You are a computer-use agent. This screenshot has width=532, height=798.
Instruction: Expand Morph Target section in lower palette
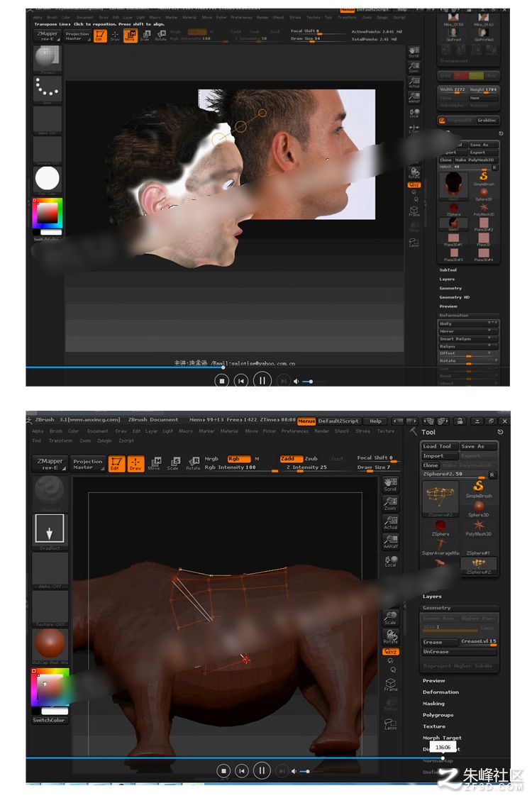442,738
